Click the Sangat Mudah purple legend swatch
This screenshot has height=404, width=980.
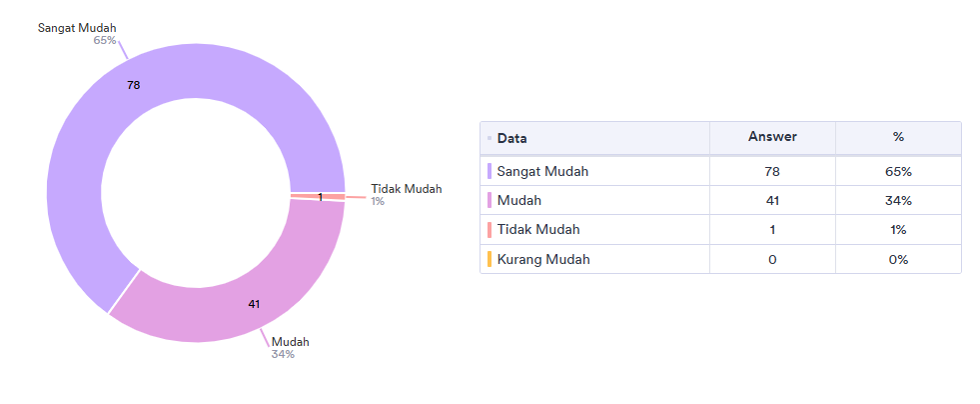490,171
